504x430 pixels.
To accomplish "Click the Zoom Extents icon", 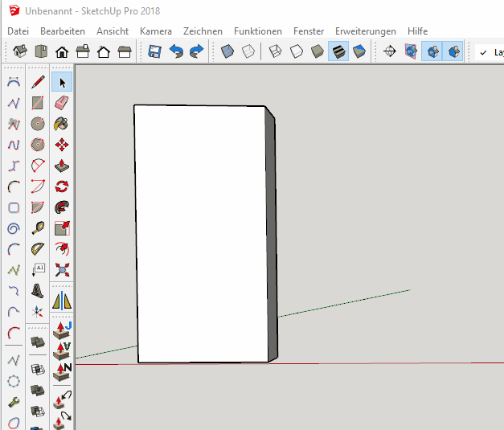I will tap(61, 270).
